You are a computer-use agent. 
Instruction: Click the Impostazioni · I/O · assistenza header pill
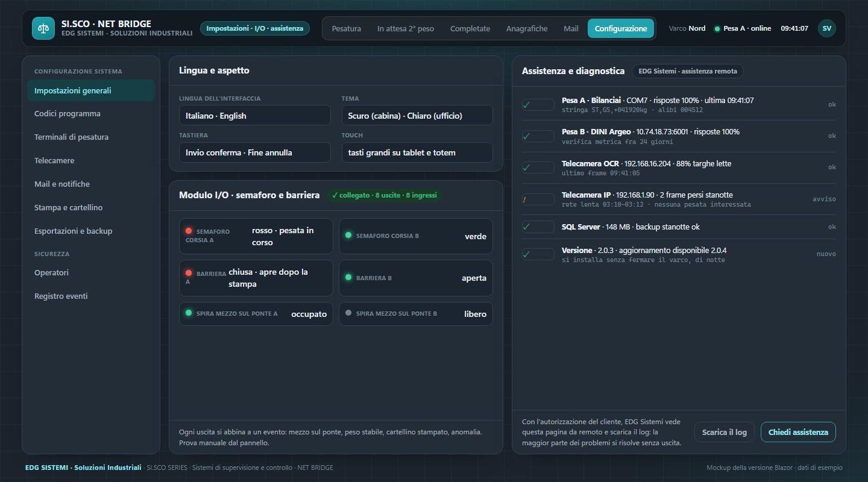click(x=255, y=28)
